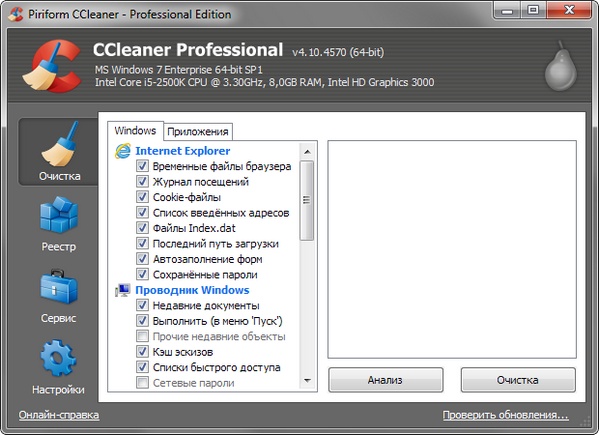Viewport: 599px width, 435px height.
Task: Click the Анализ button
Action: [x=385, y=380]
